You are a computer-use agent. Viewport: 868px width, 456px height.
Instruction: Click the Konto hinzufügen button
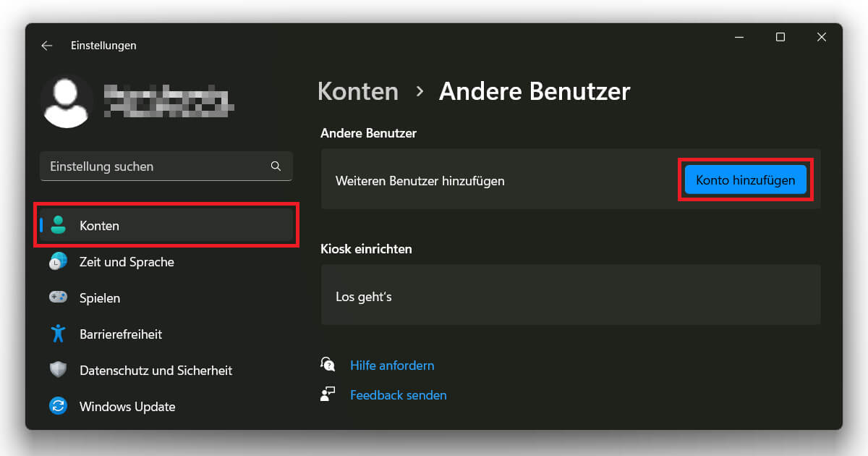pyautogui.click(x=746, y=180)
